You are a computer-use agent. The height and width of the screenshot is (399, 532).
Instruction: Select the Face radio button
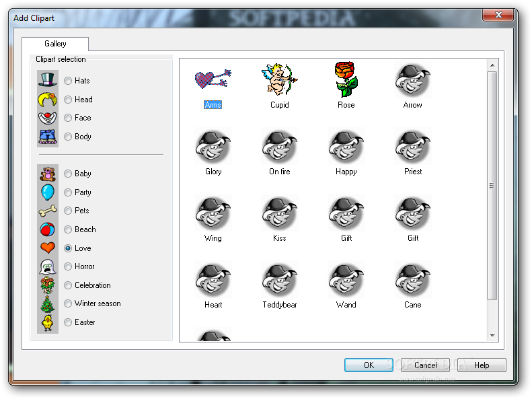tap(68, 118)
